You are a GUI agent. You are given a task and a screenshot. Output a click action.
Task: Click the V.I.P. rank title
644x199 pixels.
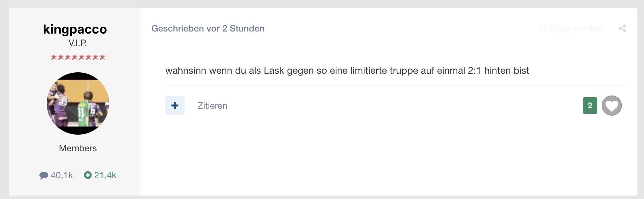(x=78, y=43)
